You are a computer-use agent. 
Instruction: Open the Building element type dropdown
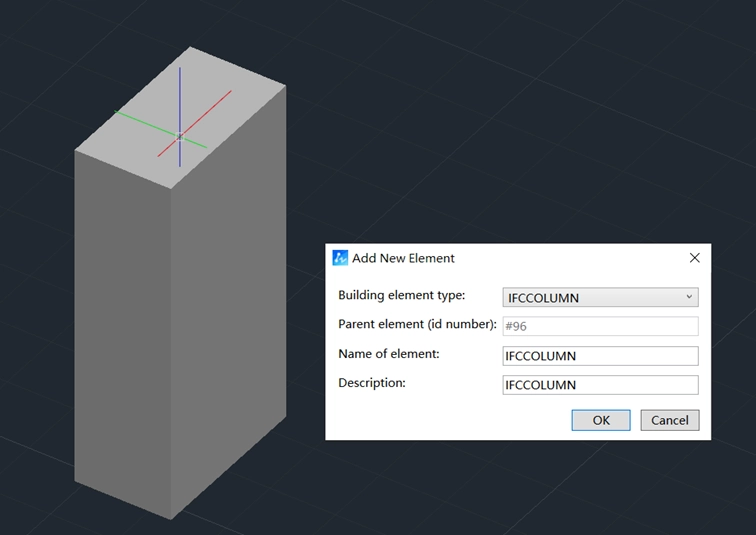pyautogui.click(x=600, y=297)
